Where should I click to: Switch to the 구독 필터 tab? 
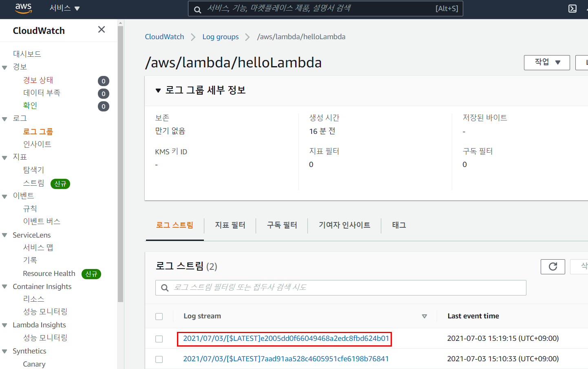pyautogui.click(x=282, y=225)
